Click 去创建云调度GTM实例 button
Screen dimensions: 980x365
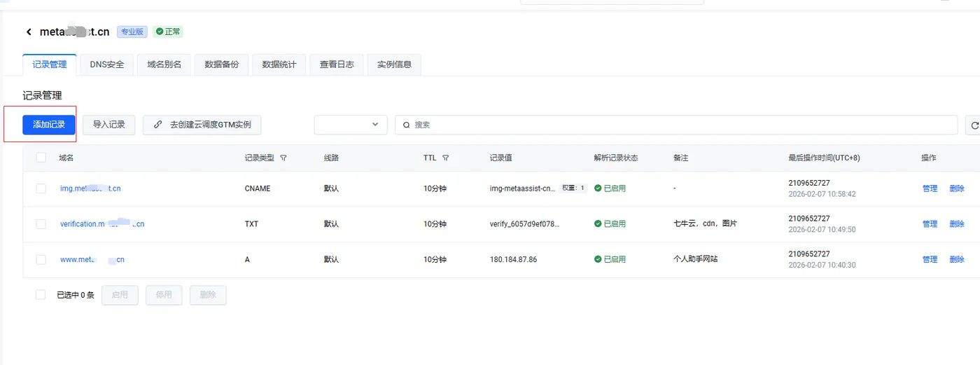coord(202,125)
